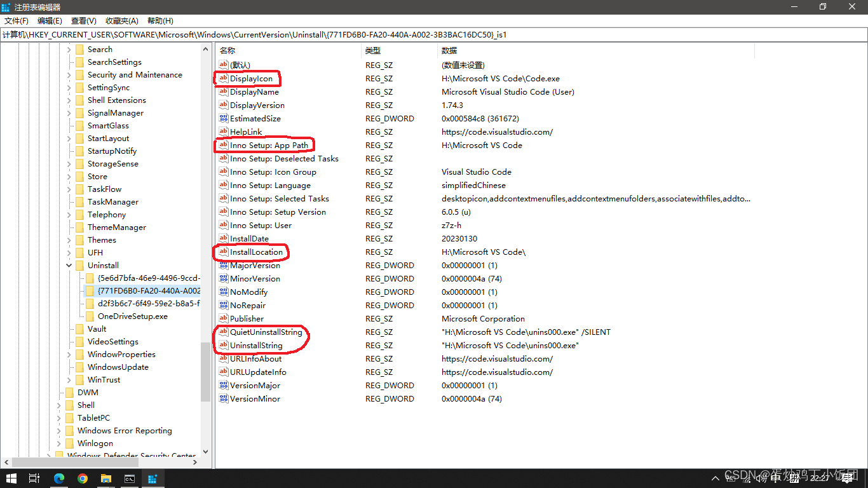Click the folder icon beside Winlogon
This screenshot has height=488, width=868.
[x=69, y=443]
